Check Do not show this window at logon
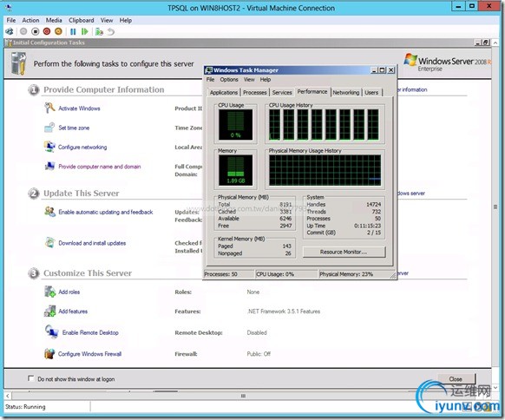 pyautogui.click(x=31, y=378)
